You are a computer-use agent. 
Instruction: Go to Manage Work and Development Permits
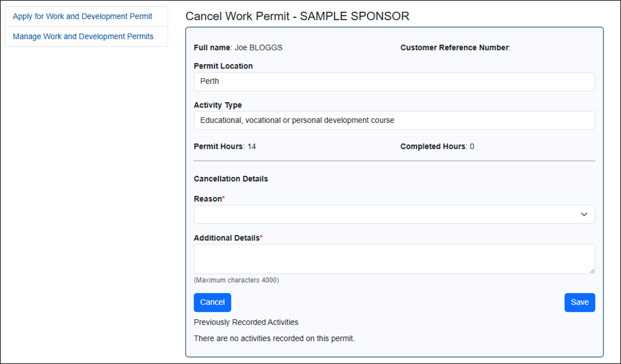[x=83, y=37]
